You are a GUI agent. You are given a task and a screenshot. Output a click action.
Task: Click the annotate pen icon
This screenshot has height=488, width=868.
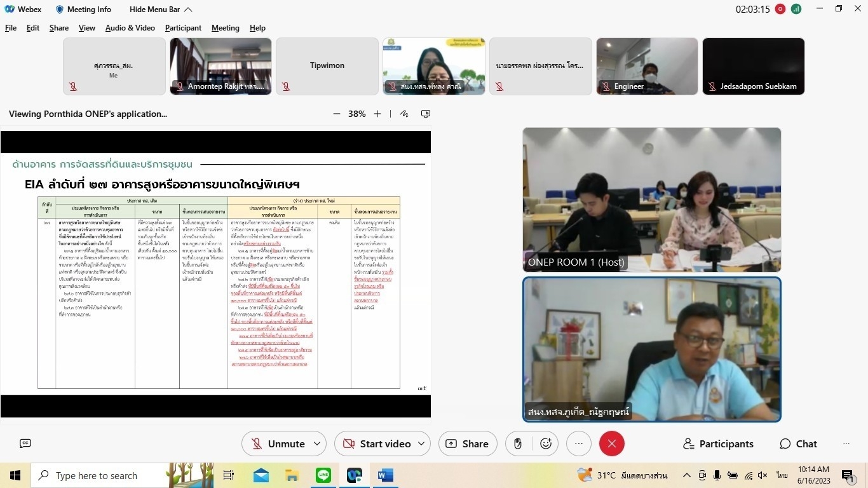click(x=404, y=114)
